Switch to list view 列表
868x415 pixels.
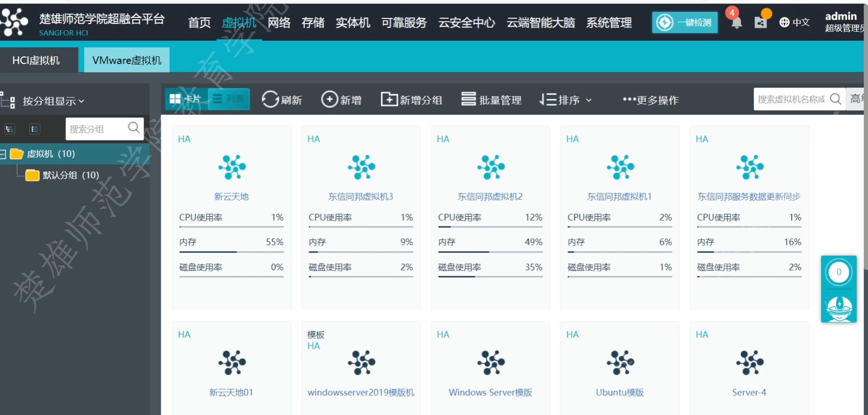(229, 99)
